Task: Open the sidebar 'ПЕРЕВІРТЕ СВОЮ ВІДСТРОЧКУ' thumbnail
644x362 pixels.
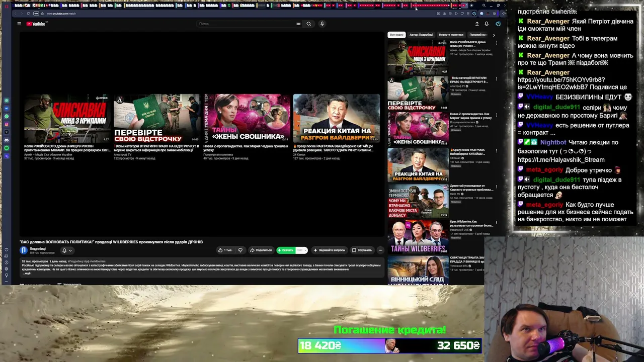Action: (x=418, y=93)
